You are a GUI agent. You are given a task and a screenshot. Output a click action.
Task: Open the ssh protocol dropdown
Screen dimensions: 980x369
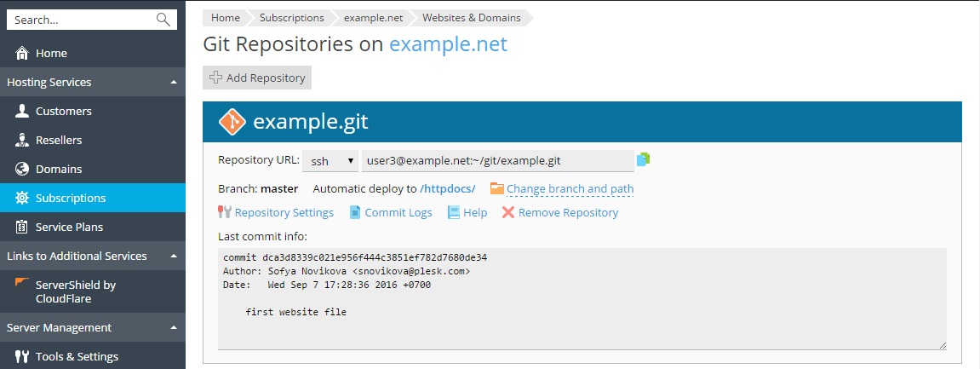coord(330,160)
